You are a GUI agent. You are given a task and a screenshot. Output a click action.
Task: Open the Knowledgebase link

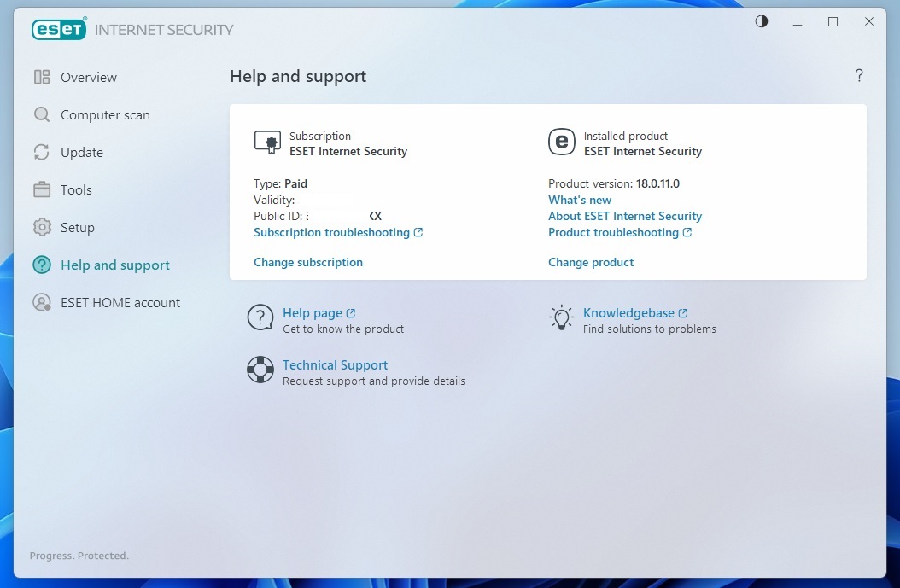(628, 313)
